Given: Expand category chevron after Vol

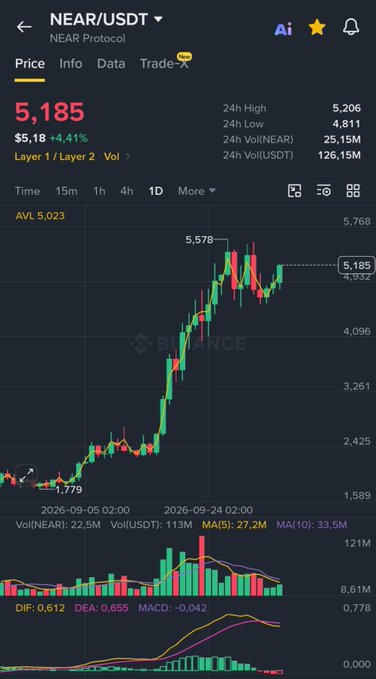Looking at the screenshot, I should (x=127, y=157).
